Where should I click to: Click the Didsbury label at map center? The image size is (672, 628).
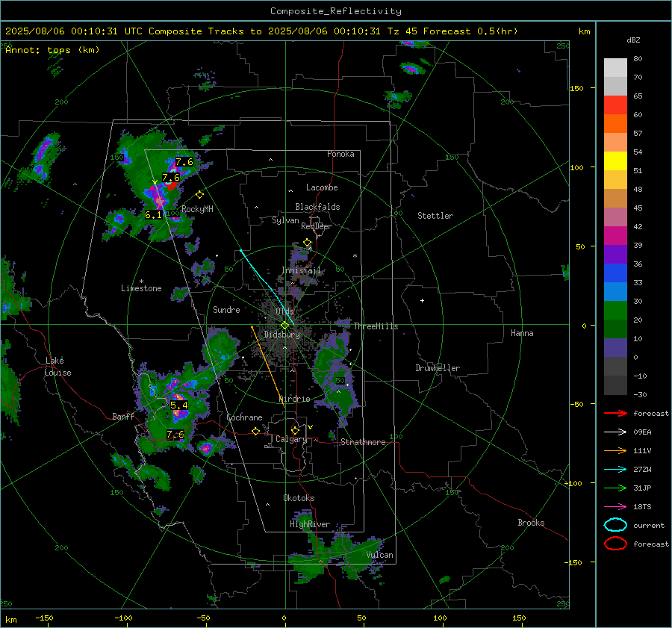281,335
